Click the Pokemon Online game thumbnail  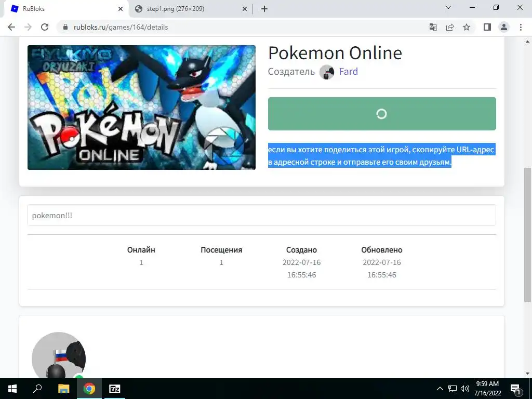click(x=141, y=107)
